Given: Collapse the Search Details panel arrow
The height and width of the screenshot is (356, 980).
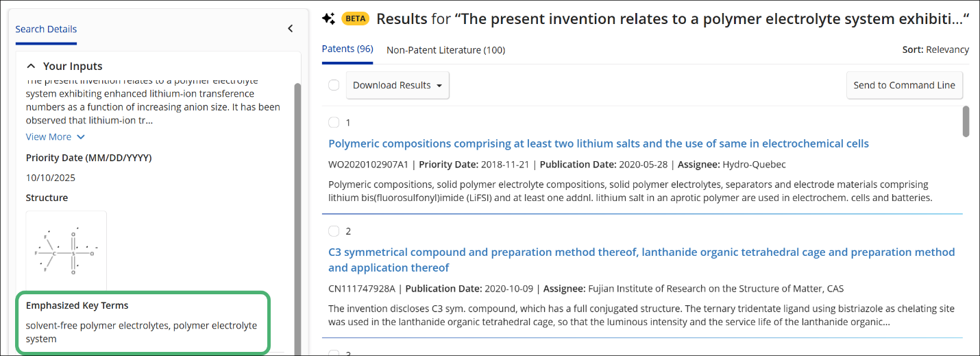Looking at the screenshot, I should click(x=290, y=29).
